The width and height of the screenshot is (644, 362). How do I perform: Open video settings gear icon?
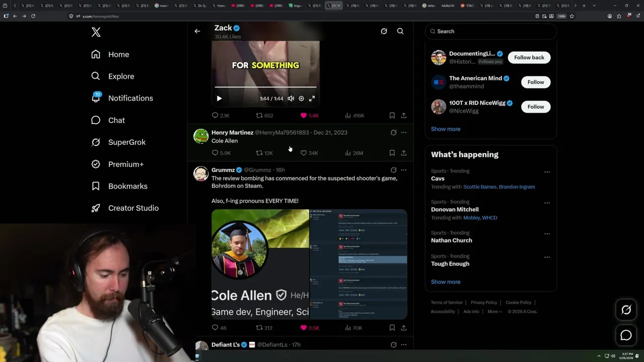click(301, 99)
